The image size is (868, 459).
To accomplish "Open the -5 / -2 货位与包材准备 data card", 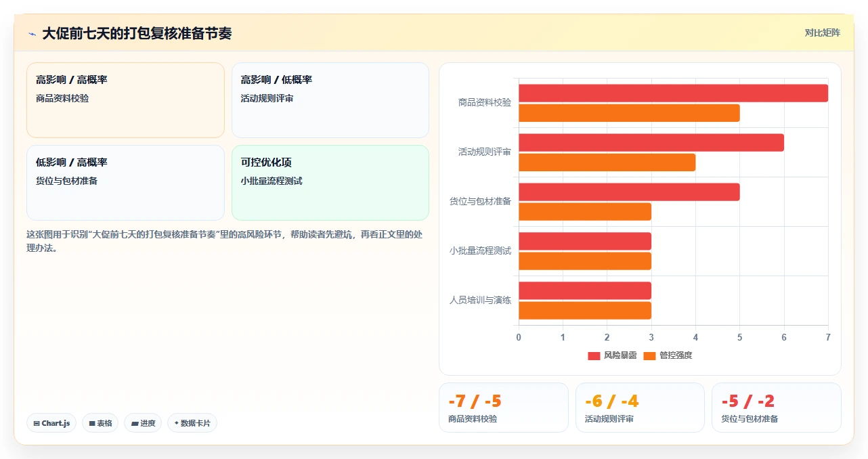I will [x=777, y=408].
